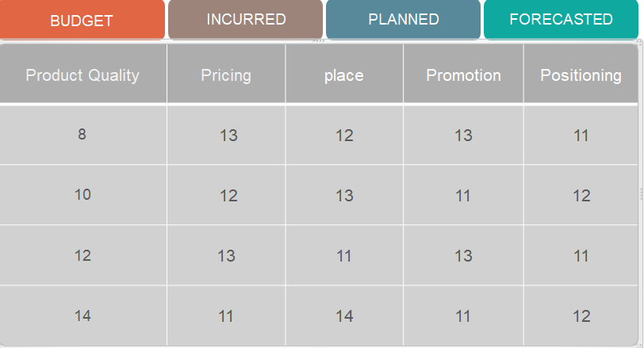
Task: Select the PLANNED tab
Action: [403, 19]
